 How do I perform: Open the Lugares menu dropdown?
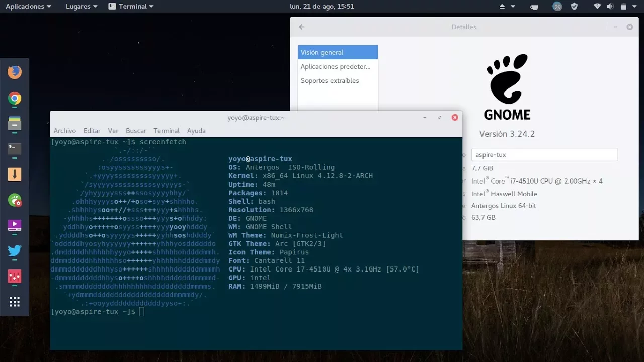click(82, 7)
